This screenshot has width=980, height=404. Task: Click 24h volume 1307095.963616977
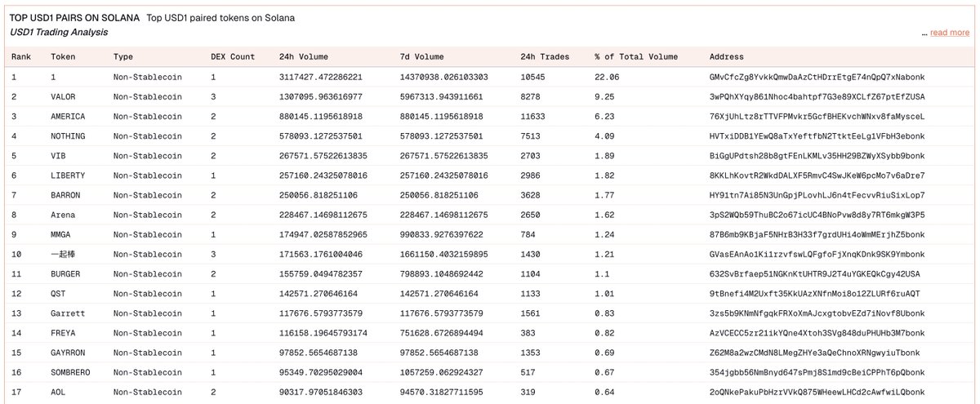pos(322,96)
